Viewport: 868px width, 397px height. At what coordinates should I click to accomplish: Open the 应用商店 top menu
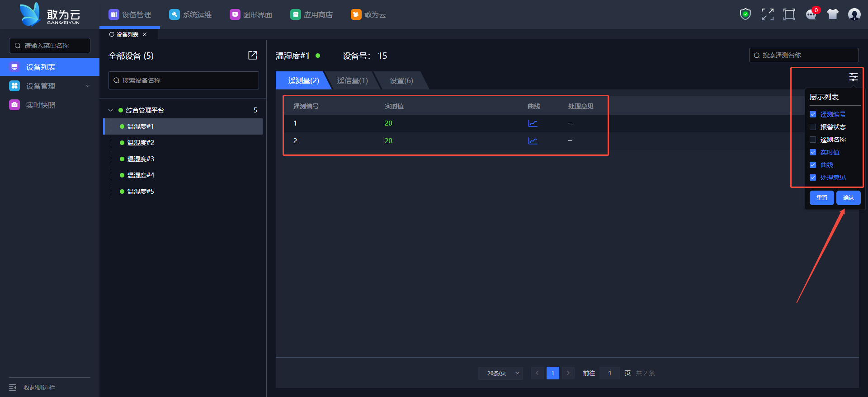point(311,14)
